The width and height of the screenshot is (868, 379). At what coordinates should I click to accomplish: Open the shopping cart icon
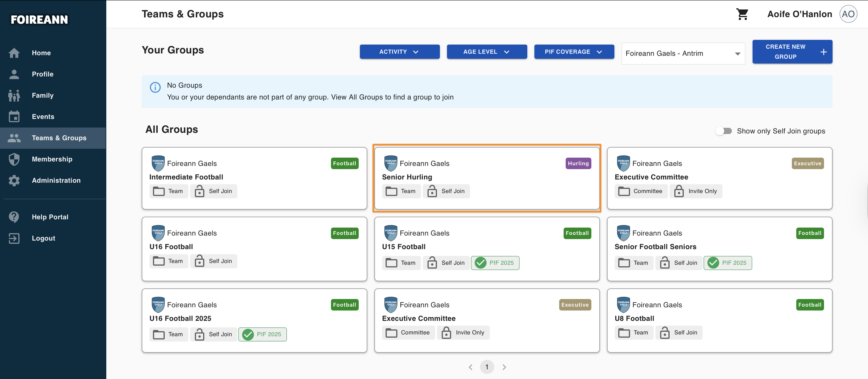pos(742,14)
